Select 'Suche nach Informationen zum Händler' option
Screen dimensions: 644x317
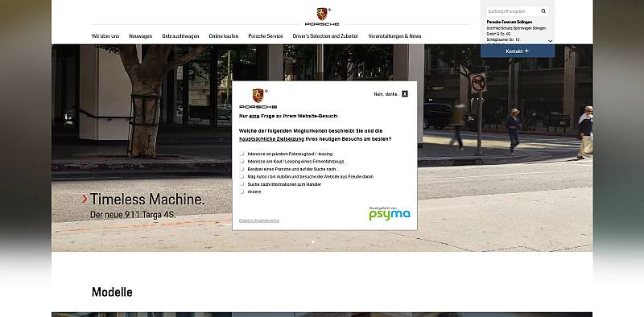tap(242, 184)
